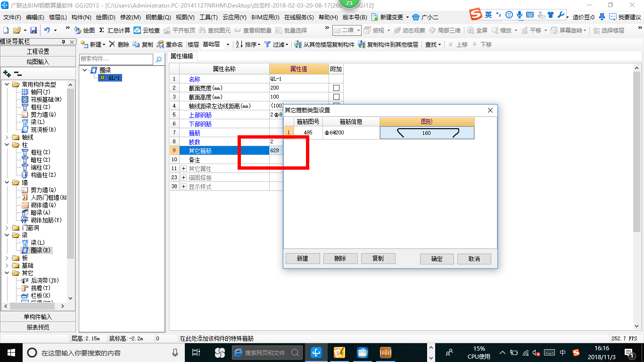Viewport: 644px width, 362px height.
Task: Open Task View on the taskbar
Action: click(x=197, y=352)
